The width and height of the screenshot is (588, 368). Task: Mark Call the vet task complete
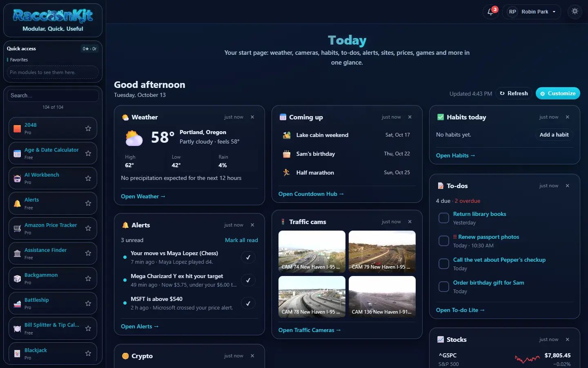pos(444,264)
